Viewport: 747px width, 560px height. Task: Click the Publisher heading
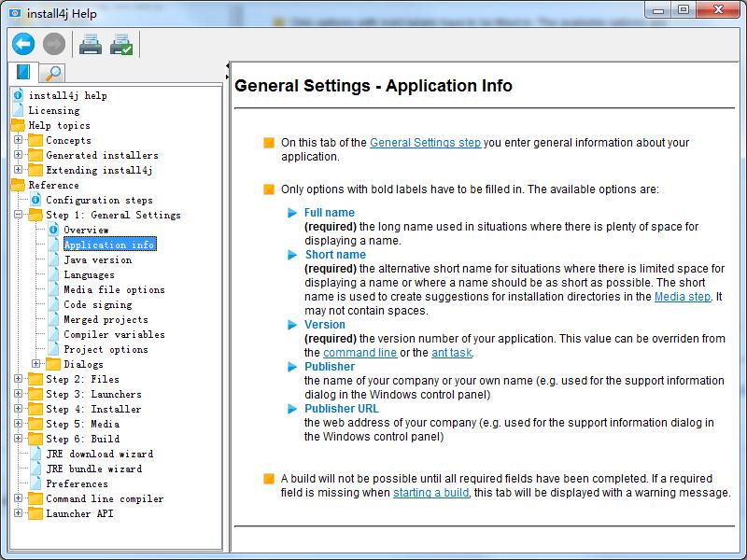[330, 366]
